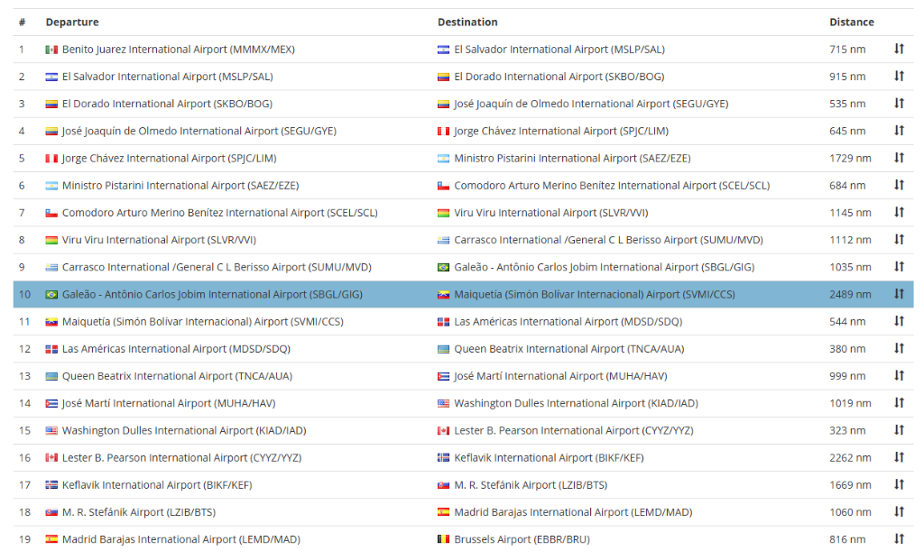Click the reorder arrows for the 1060 nm leg
The width and height of the screenshot is (924, 560).
point(899,511)
